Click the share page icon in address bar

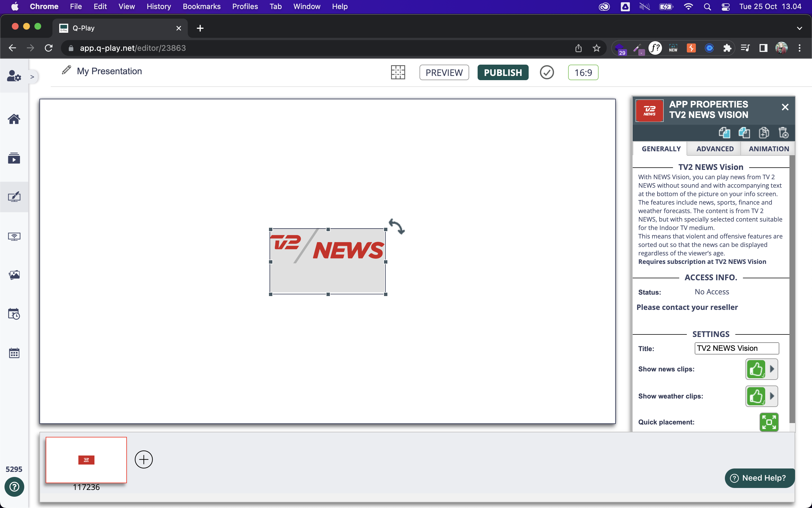coord(579,48)
